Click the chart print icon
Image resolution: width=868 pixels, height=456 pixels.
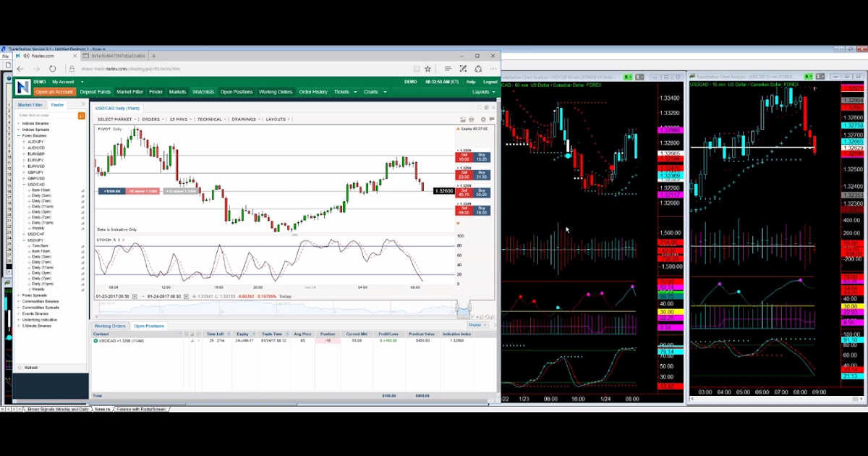[x=472, y=119]
